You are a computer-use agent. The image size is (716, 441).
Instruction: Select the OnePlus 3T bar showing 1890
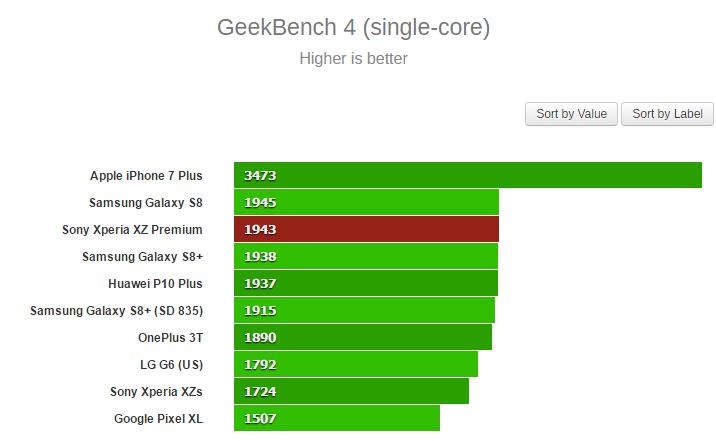[362, 337]
